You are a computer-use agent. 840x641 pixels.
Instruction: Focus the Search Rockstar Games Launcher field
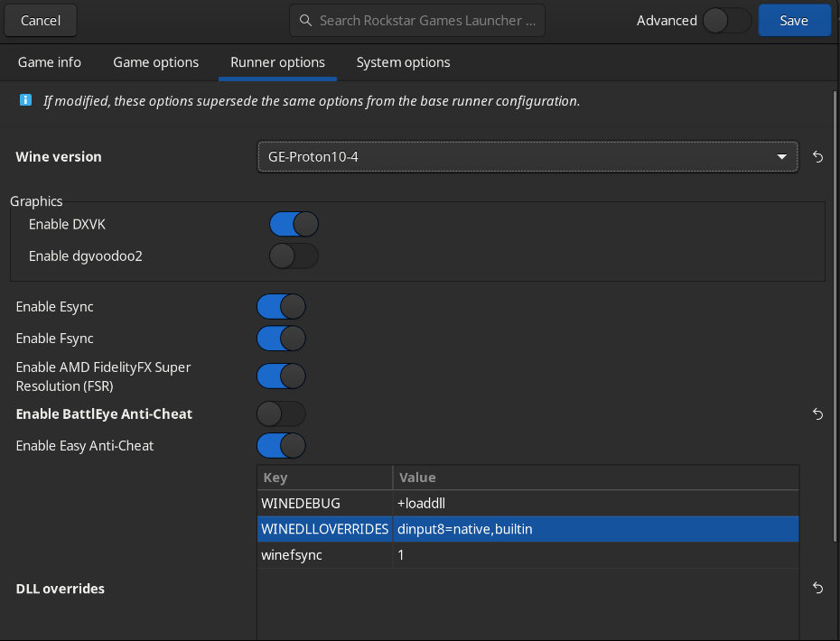click(417, 21)
